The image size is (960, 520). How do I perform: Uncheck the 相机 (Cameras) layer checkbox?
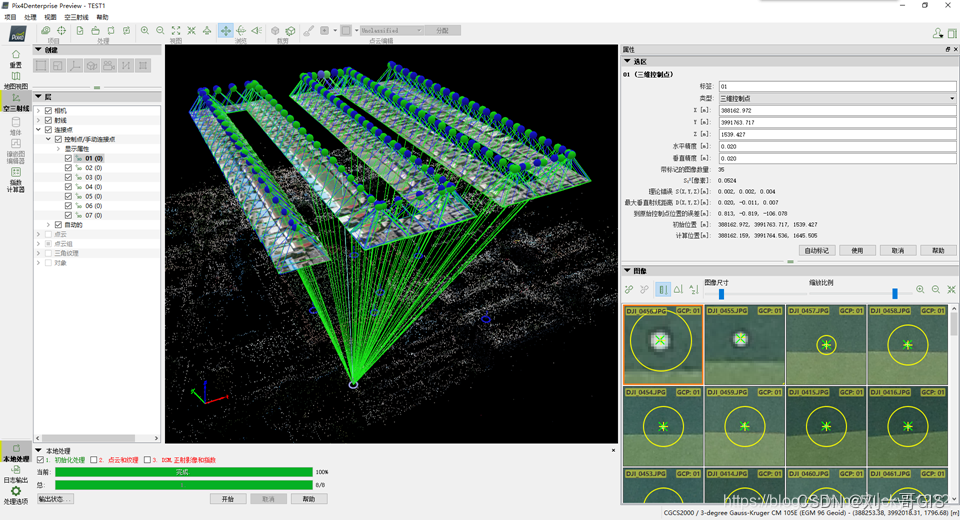click(x=48, y=110)
